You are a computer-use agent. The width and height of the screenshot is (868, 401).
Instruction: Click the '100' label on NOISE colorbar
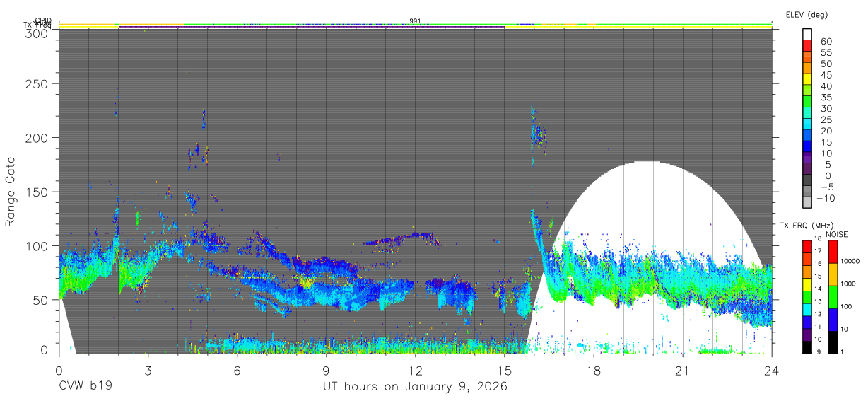(x=848, y=306)
